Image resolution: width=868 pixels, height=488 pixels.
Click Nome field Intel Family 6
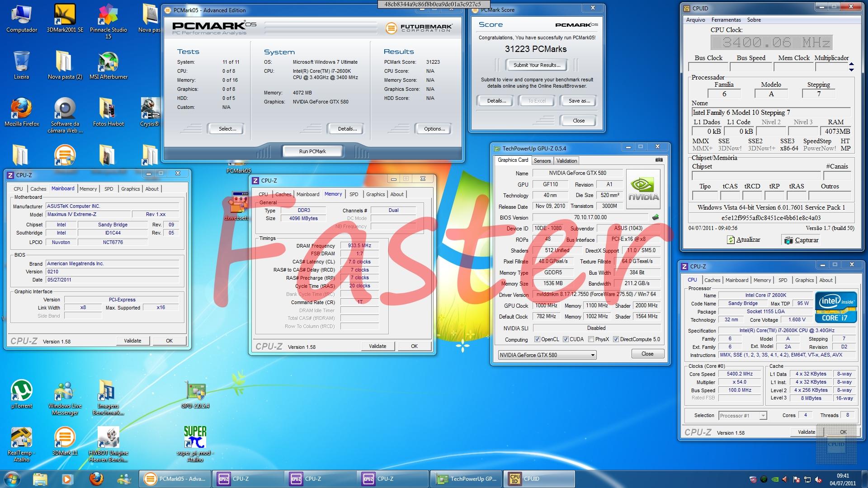click(x=770, y=113)
